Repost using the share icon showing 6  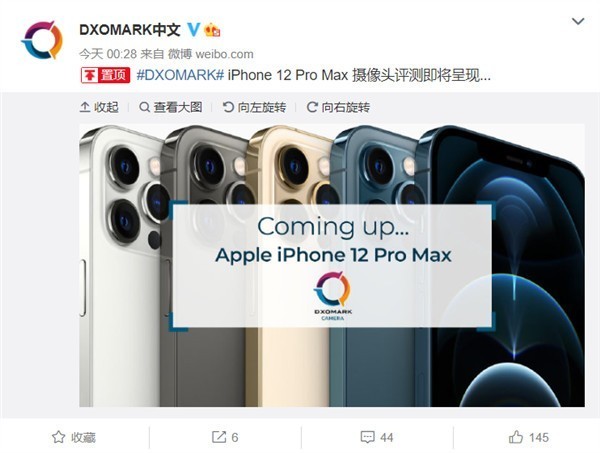tap(225, 437)
